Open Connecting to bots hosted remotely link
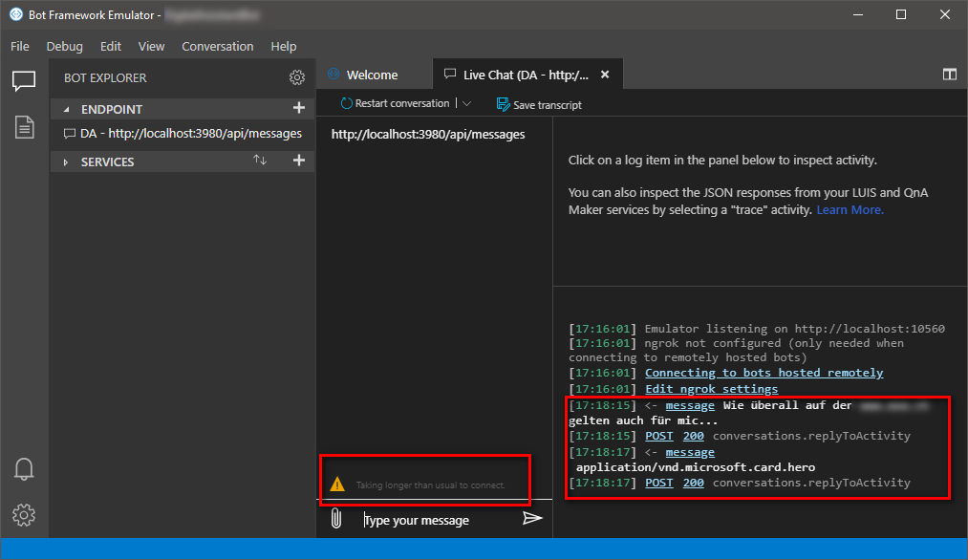Screen dimensions: 968x560 coord(764,373)
